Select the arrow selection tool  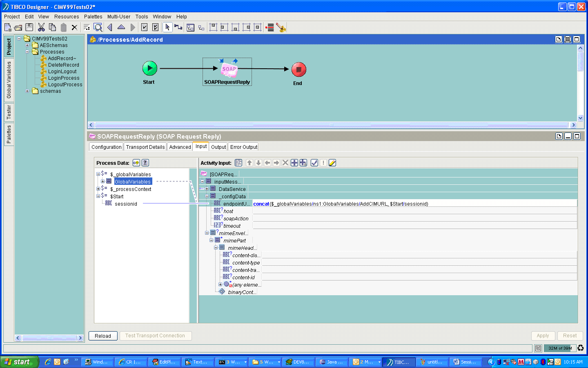(167, 27)
